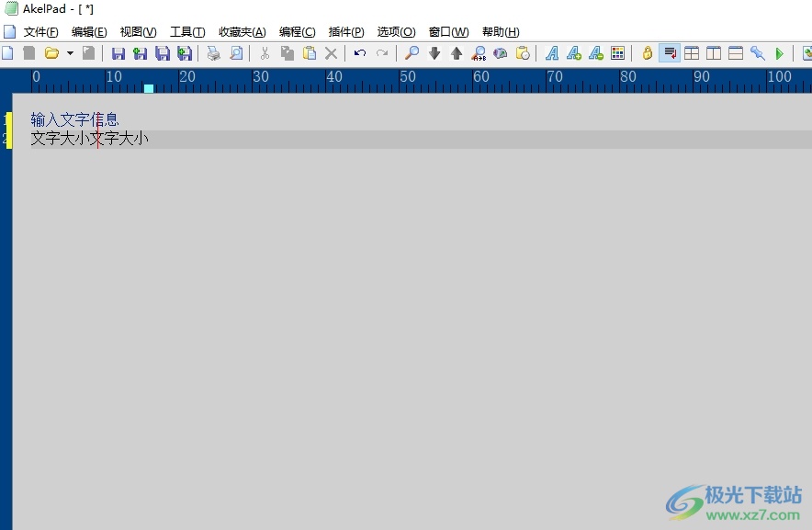Open the 编辑(E) menu
This screenshot has height=530, width=812.
pyautogui.click(x=89, y=31)
